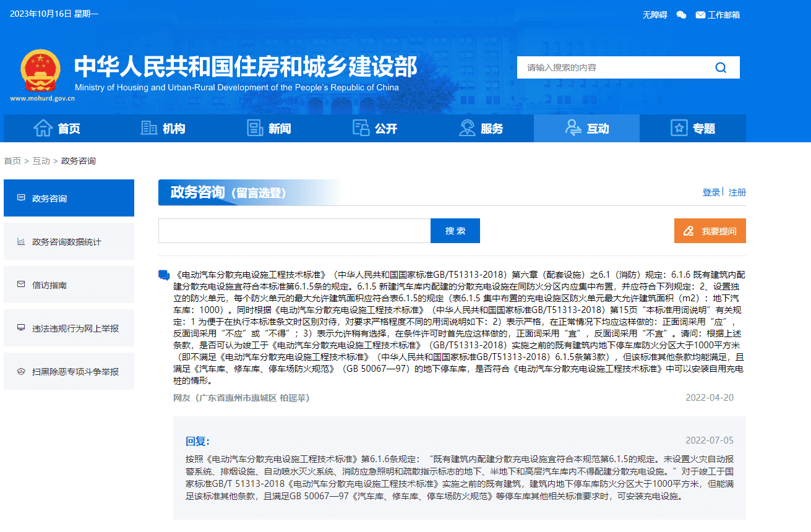Screen dimensions: 811x532
Task: Click the chart icon beside 政务咨询数据统计
Action: 21,241
